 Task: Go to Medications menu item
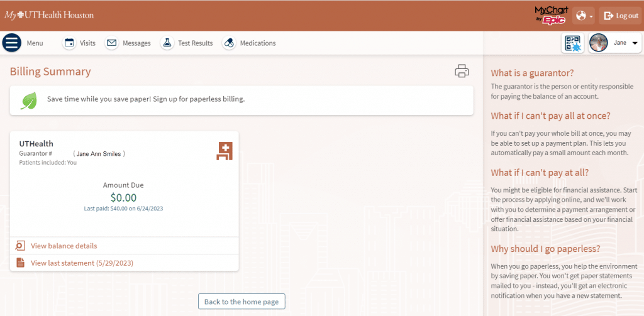[x=257, y=43]
